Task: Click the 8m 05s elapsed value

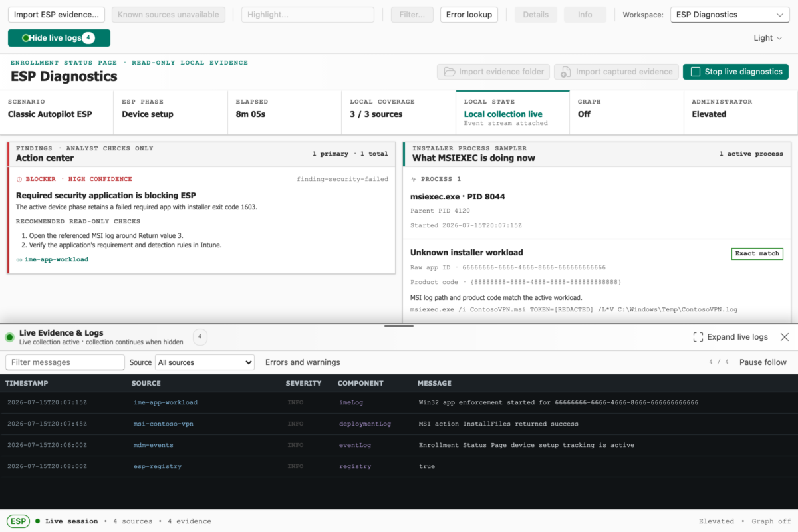Action: (x=251, y=114)
